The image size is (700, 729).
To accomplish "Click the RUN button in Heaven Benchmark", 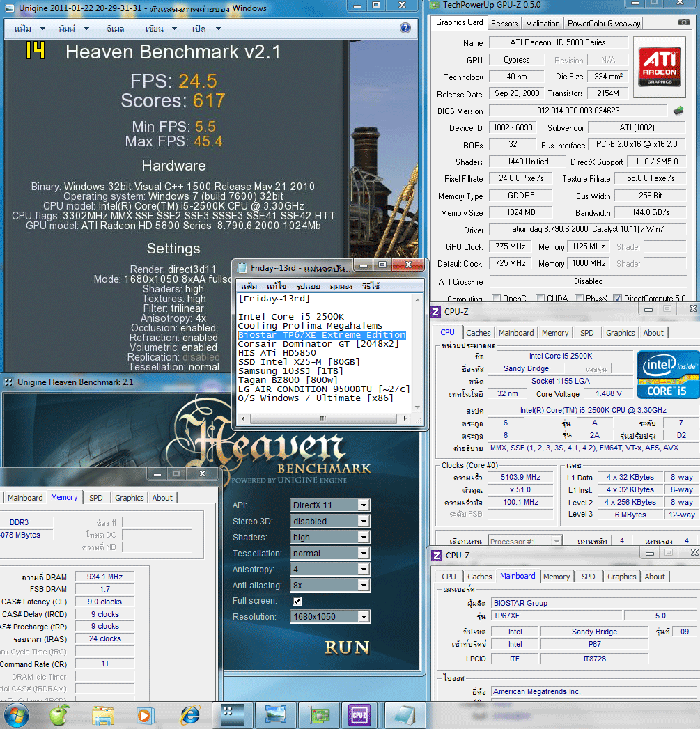I will click(347, 647).
